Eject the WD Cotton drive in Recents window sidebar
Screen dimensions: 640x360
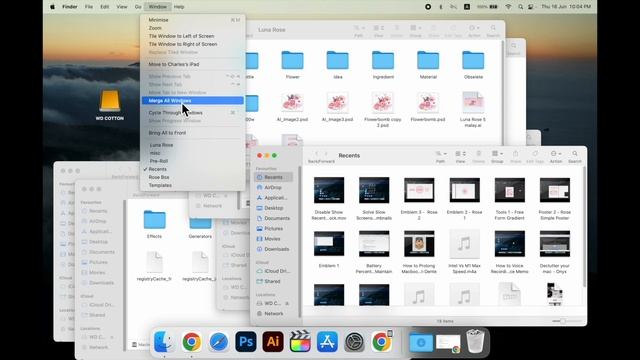287,303
